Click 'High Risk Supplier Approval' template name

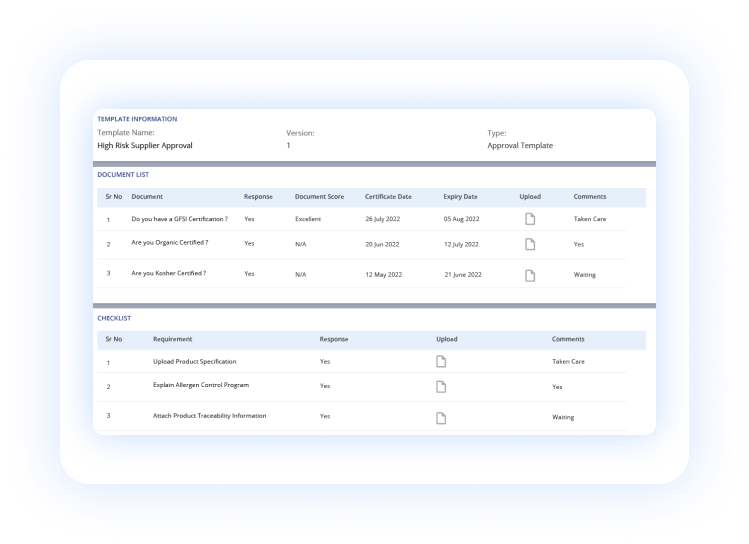[145, 145]
